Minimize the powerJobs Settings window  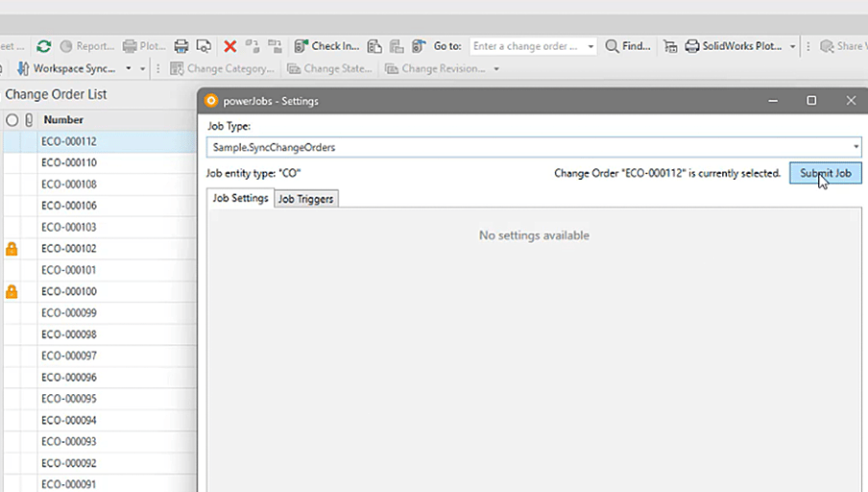[773, 100]
